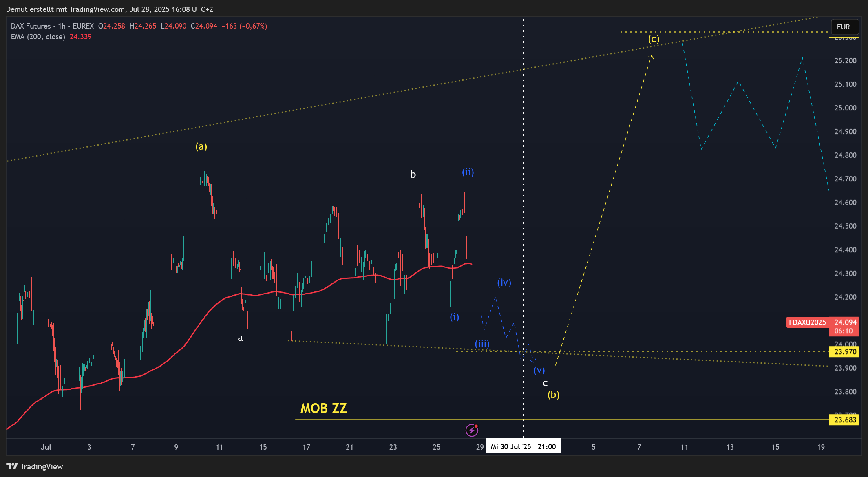The width and height of the screenshot is (868, 477).
Task: Select the yellow (b) wave label
Action: pyautogui.click(x=553, y=395)
